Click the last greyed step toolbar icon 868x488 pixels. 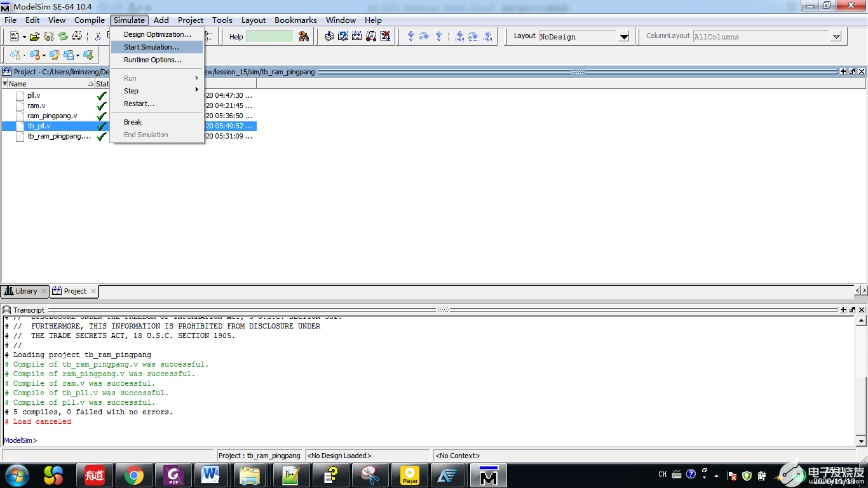tap(487, 37)
